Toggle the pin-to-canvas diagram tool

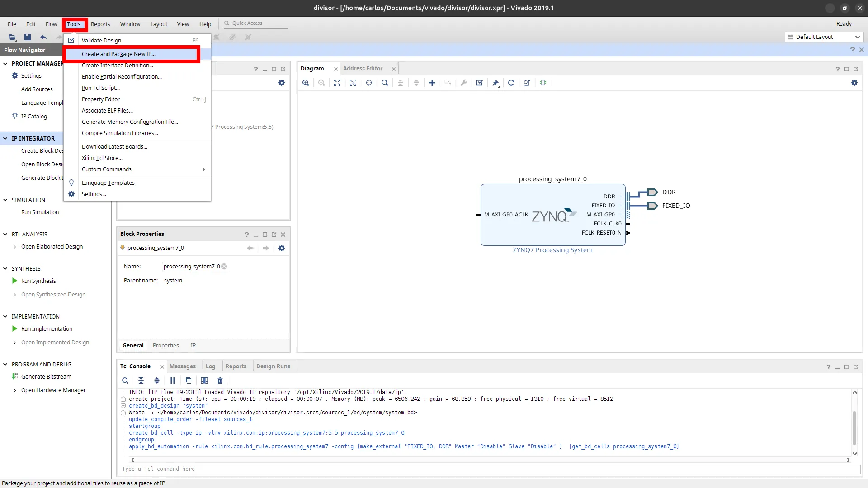point(496,83)
